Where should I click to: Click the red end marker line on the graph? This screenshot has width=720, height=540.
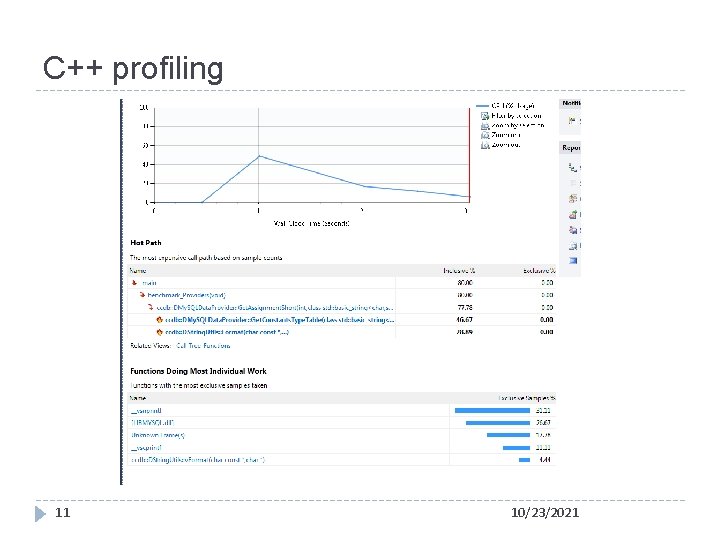click(x=469, y=155)
